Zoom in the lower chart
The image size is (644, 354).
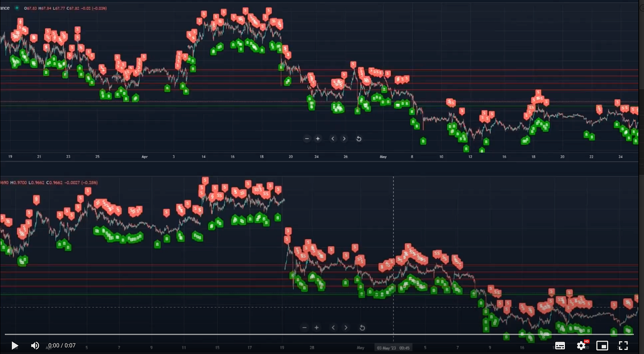point(316,328)
